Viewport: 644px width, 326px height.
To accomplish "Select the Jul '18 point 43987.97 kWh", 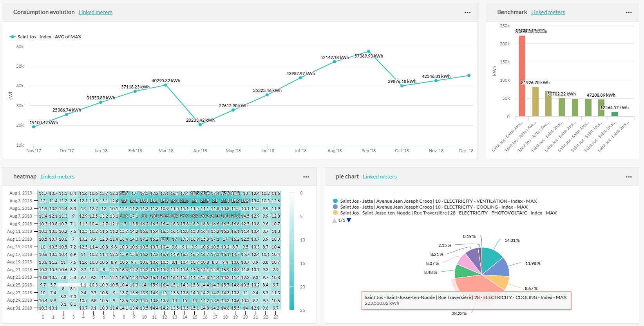I will 300,78.
